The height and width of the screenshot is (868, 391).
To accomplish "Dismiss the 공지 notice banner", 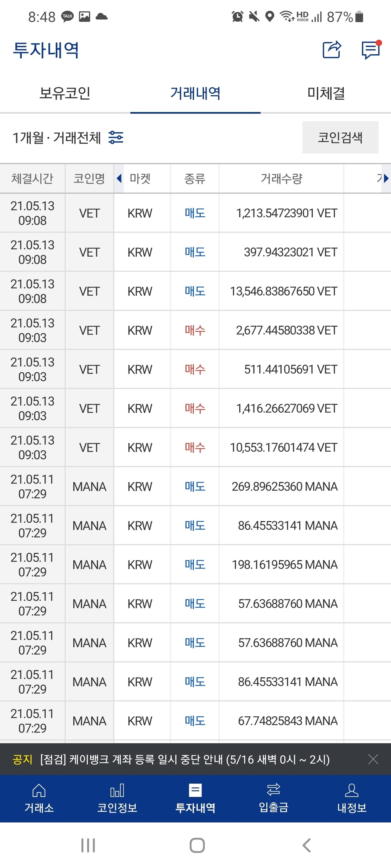I will (x=373, y=759).
